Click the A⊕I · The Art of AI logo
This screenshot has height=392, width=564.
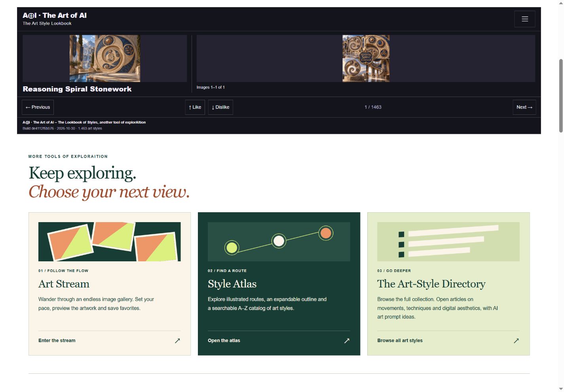(55, 15)
